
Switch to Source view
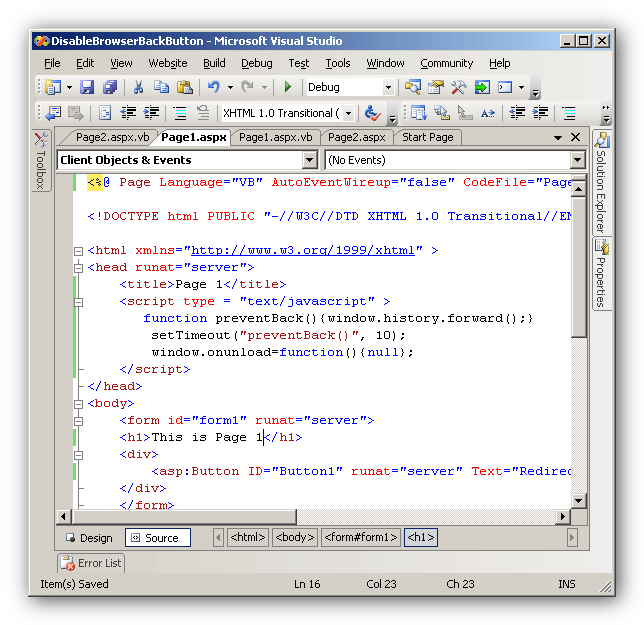pos(154,538)
